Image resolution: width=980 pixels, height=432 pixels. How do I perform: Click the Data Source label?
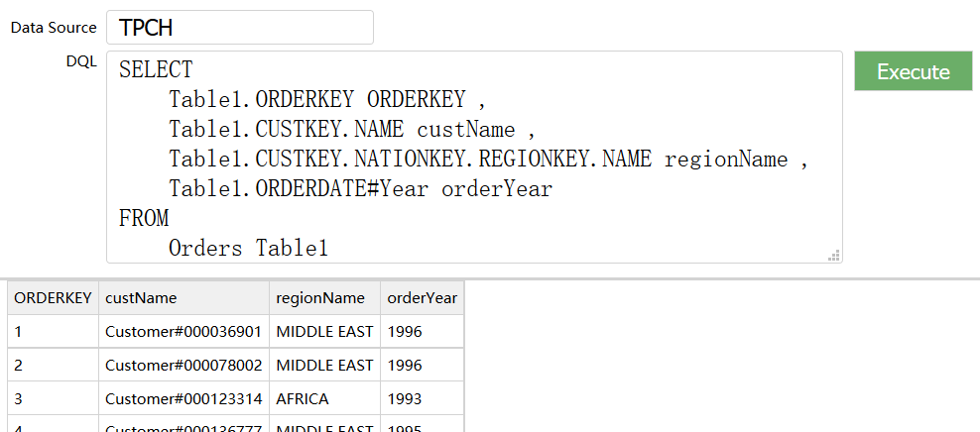pyautogui.click(x=54, y=28)
